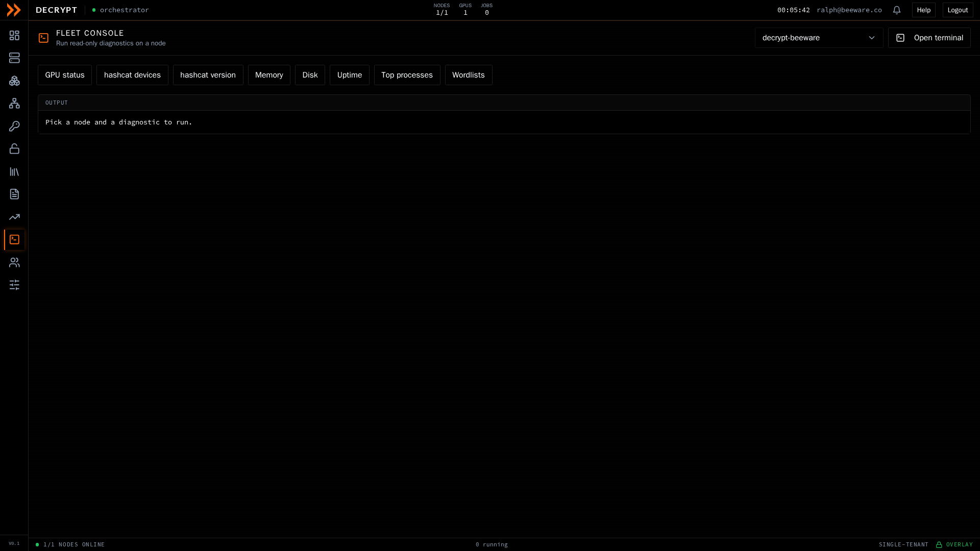This screenshot has width=980, height=551.
Task: Click the OVERLAY footer label
Action: 959,544
